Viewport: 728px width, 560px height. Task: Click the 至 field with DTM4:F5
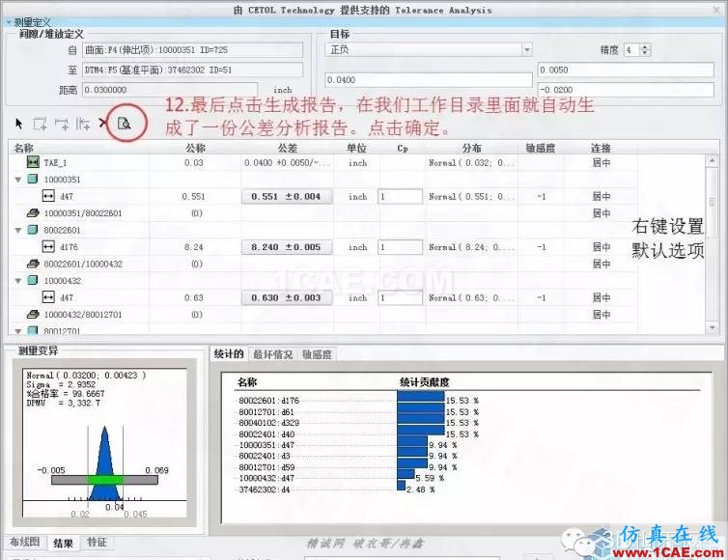(x=193, y=70)
